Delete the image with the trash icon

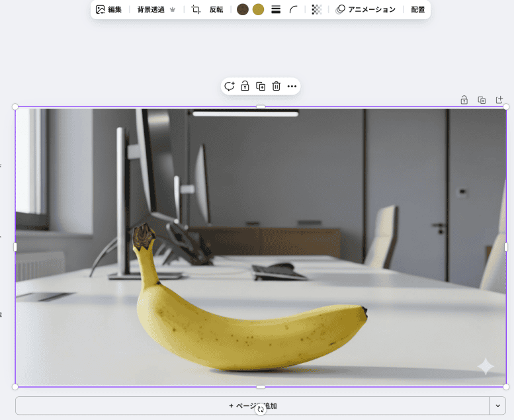[x=277, y=86]
